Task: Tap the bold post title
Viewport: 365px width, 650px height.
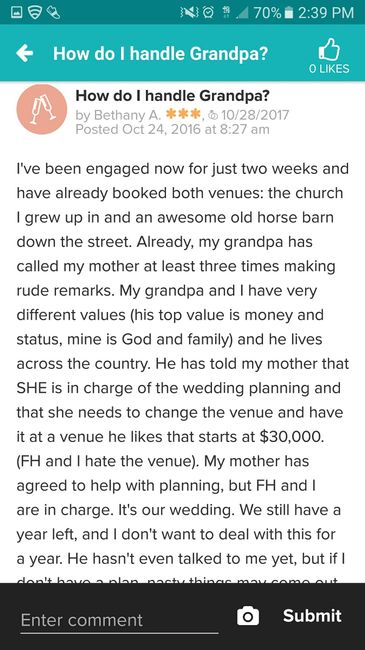Action: pos(173,96)
